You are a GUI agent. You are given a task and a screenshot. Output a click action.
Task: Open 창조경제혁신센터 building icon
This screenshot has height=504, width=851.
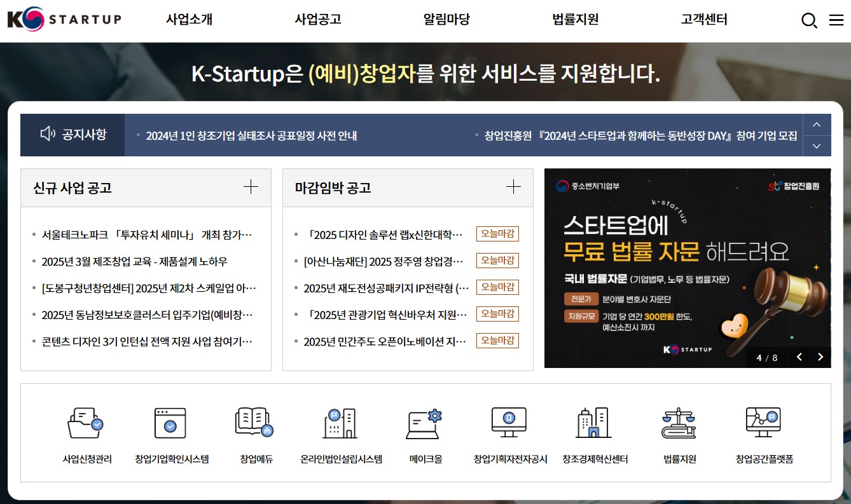593,423
